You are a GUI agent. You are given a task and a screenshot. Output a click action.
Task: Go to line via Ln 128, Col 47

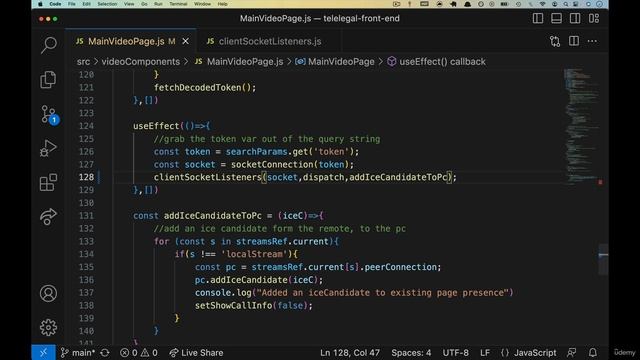click(350, 353)
